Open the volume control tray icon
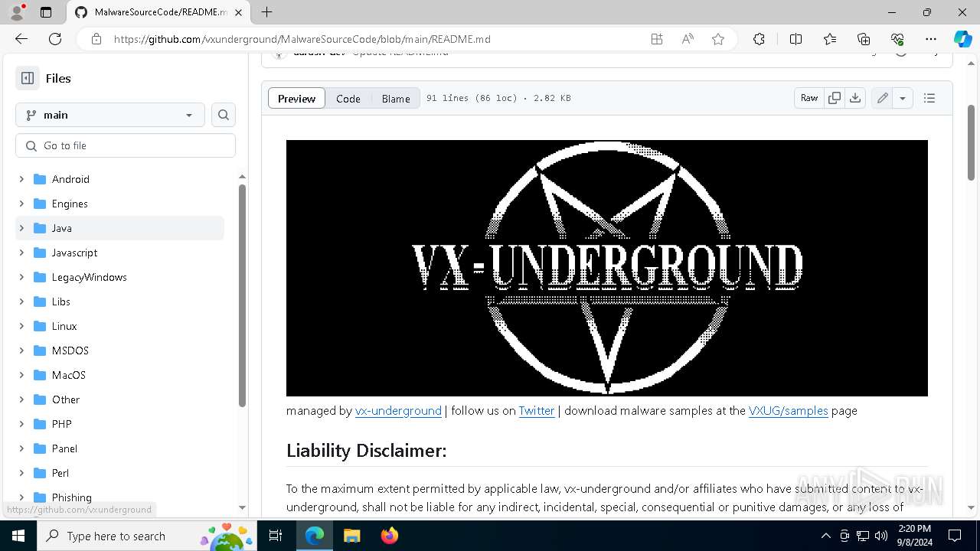The height and width of the screenshot is (551, 980). click(881, 536)
